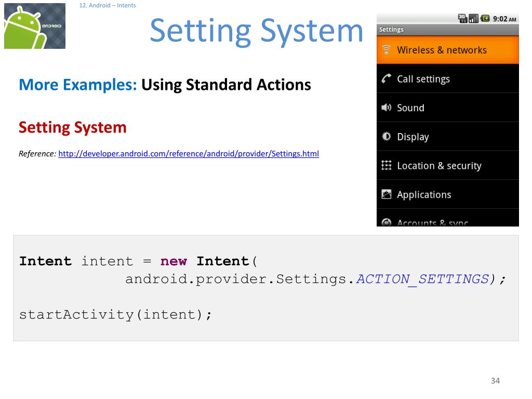Click ACTION_SETTINGS in the code

[422, 279]
